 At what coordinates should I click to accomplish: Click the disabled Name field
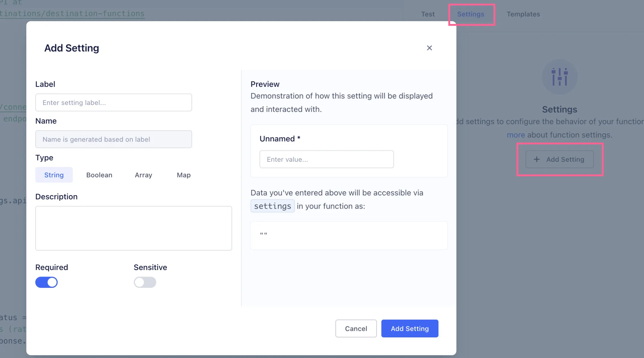tap(114, 139)
